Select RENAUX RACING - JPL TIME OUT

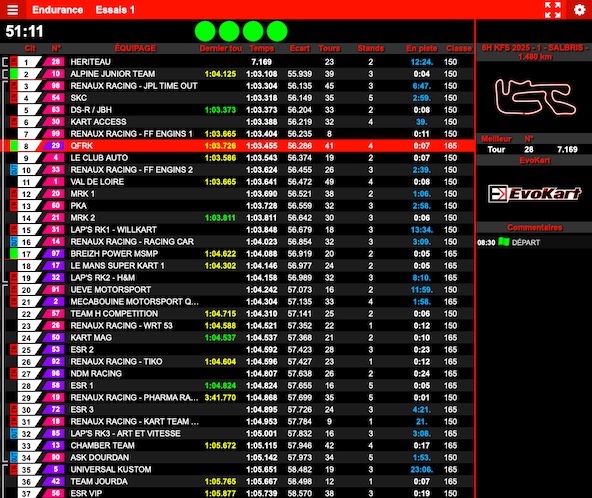pos(134,86)
